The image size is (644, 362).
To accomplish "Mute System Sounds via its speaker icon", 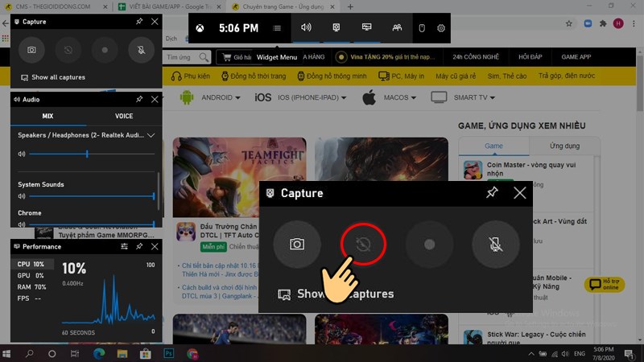I will click(x=22, y=196).
